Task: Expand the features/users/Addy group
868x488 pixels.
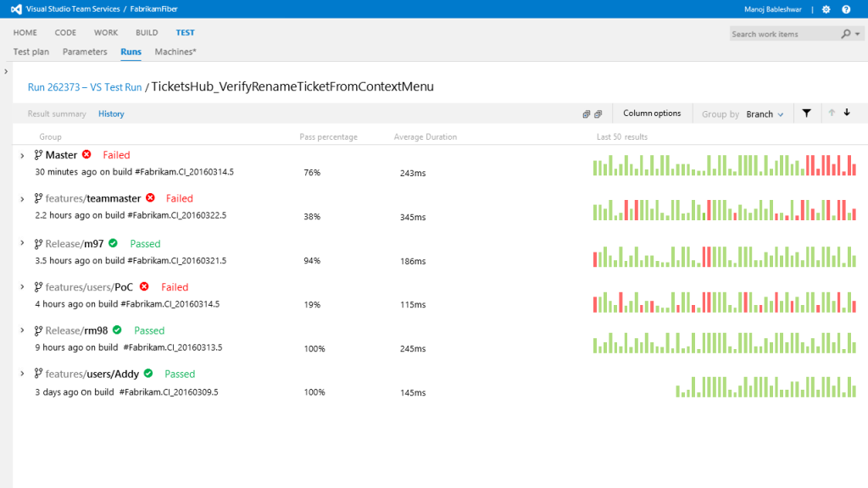Action: 22,374
